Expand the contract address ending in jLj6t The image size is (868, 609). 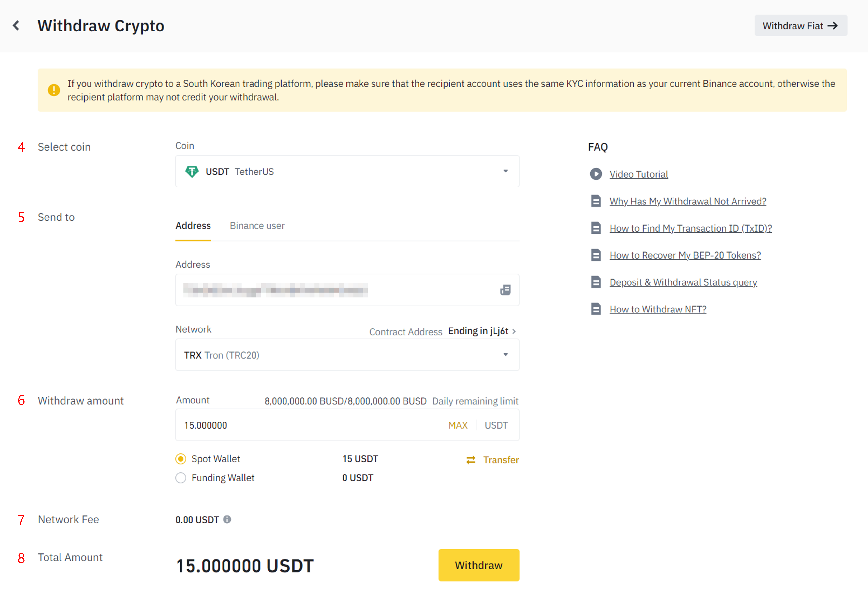[x=482, y=331]
